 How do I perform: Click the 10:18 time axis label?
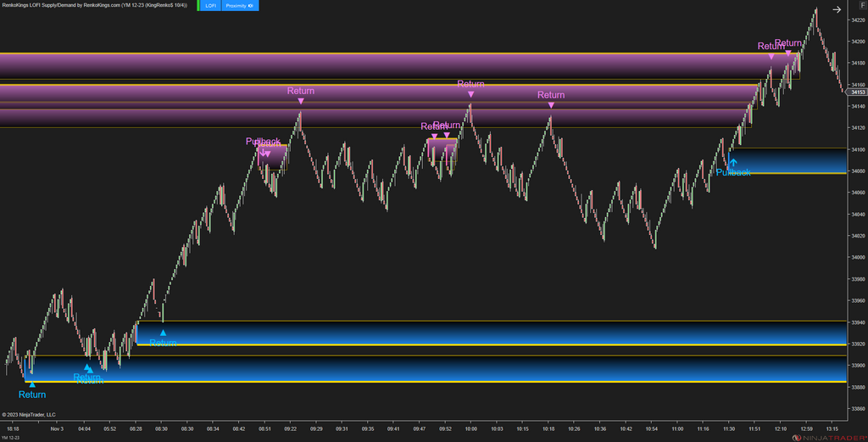pos(548,428)
